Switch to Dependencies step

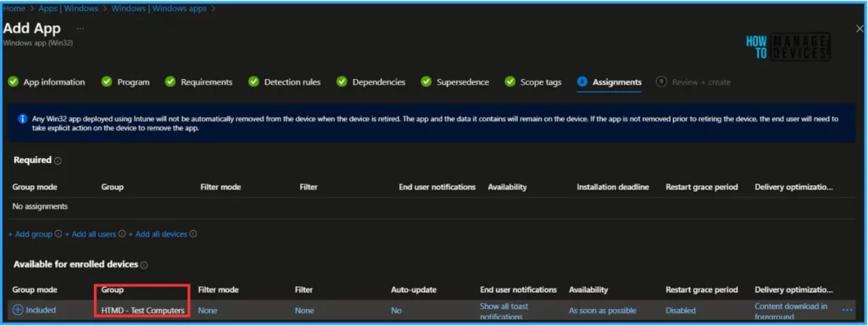[379, 82]
